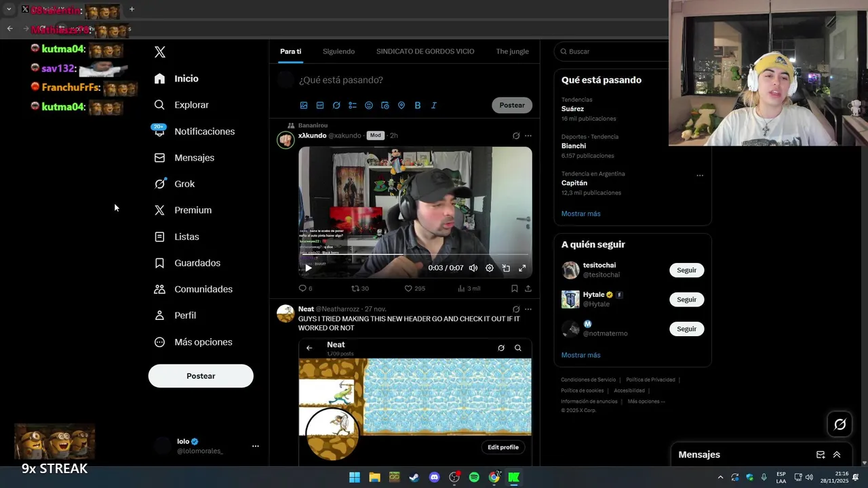Open xAkundo's profile avatar
The width and height of the screenshot is (868, 488).
point(285,140)
